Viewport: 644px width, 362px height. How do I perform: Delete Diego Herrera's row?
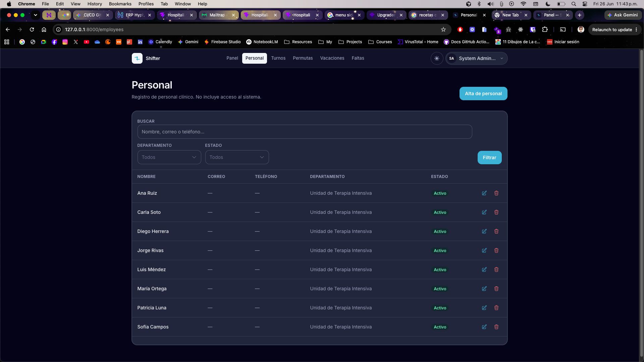pyautogui.click(x=496, y=231)
